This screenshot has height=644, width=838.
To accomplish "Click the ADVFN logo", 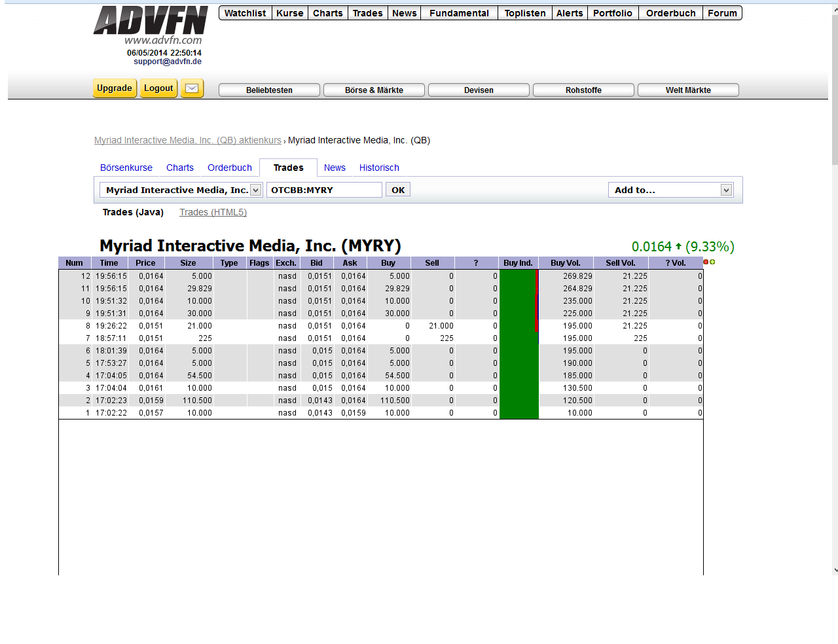I will point(151,20).
